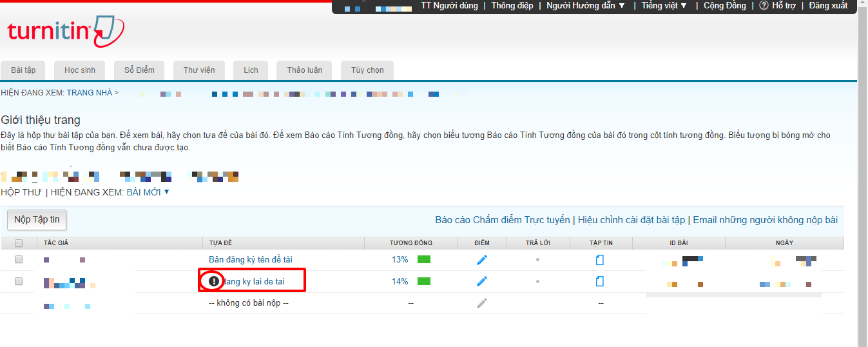This screenshot has width=868, height=347.
Task: Toggle the select-all checkbox in table header
Action: coord(19,243)
